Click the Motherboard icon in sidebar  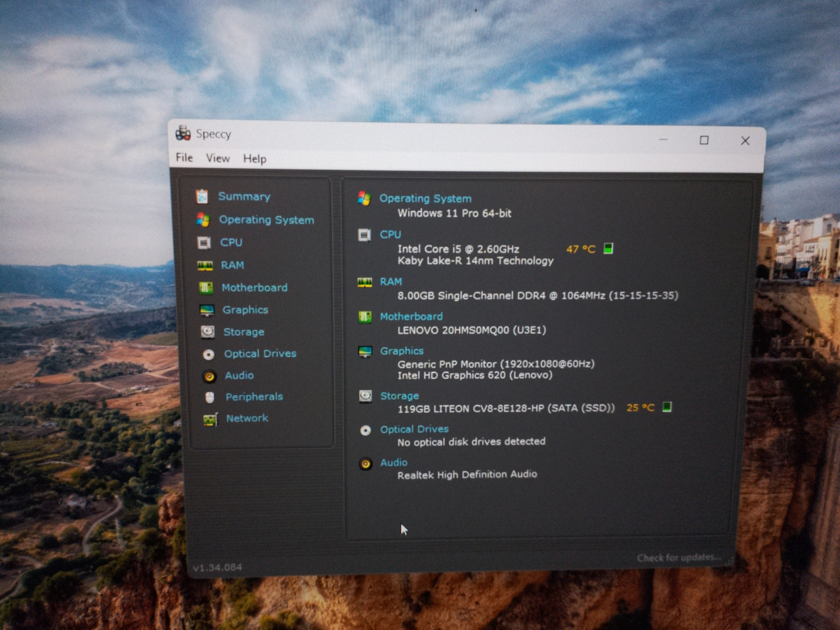205,287
